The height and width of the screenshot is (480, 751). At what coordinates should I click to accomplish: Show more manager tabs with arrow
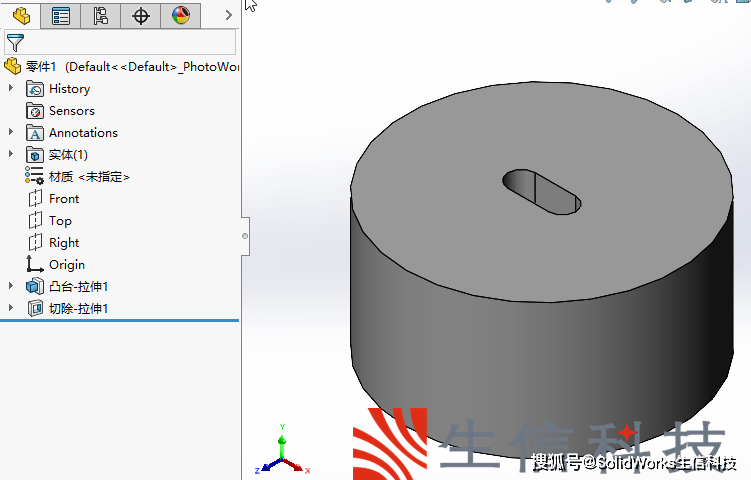click(228, 15)
